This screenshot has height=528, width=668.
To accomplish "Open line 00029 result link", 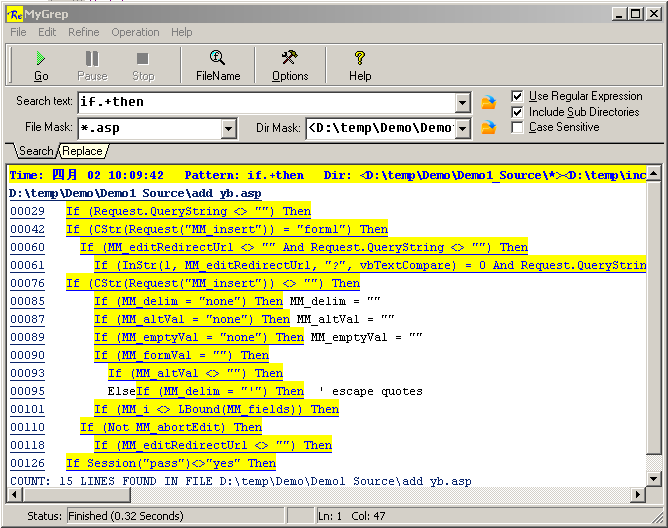I will [x=27, y=211].
